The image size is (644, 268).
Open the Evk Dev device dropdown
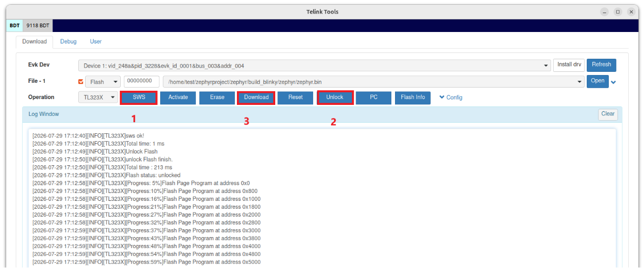coord(315,66)
